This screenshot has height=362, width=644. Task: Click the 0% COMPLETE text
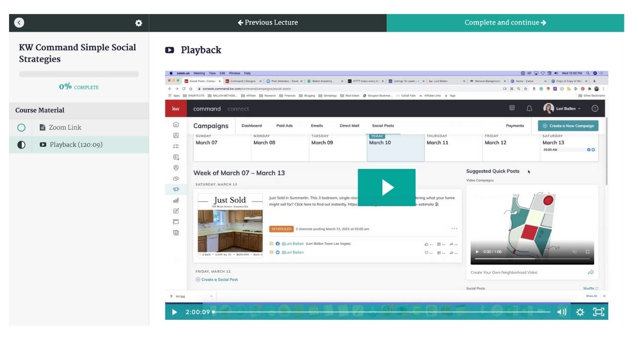pos(79,87)
